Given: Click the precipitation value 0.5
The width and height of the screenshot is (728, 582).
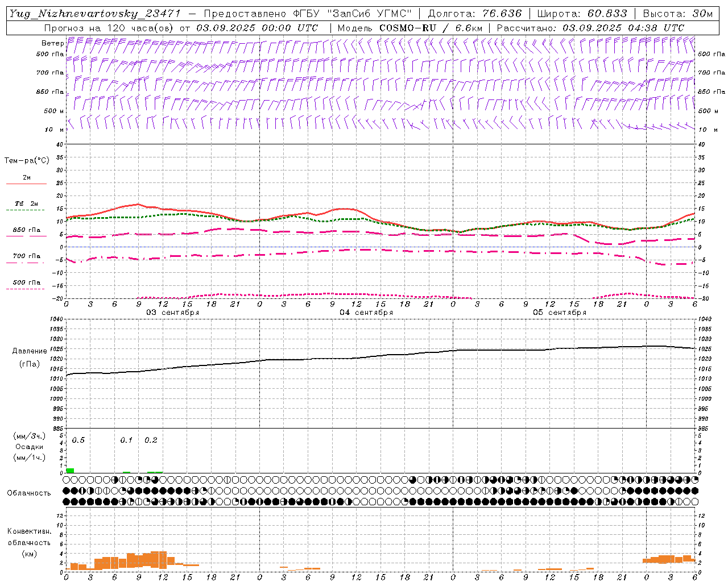Looking at the screenshot, I should click(78, 440).
